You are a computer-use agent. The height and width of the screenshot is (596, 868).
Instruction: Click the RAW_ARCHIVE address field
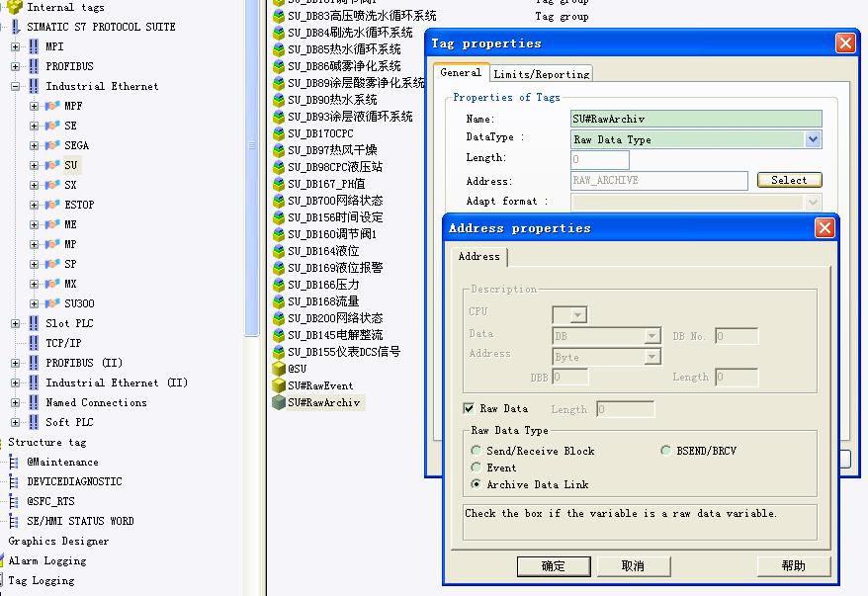(x=659, y=181)
